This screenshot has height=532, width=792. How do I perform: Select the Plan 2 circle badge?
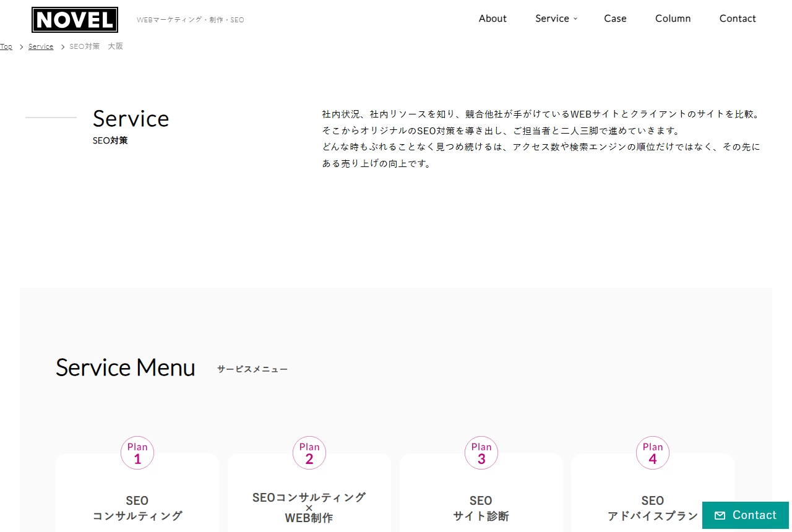point(309,453)
